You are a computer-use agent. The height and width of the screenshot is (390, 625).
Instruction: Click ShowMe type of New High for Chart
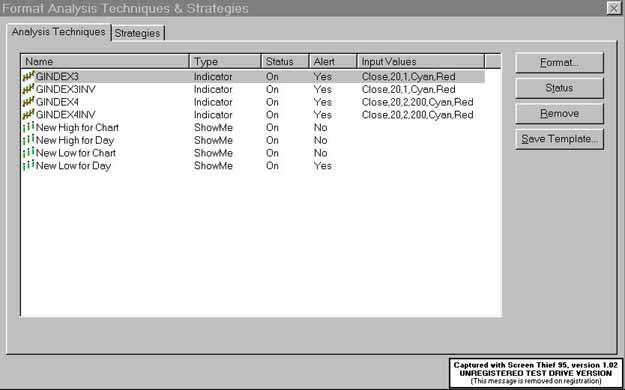tap(213, 128)
